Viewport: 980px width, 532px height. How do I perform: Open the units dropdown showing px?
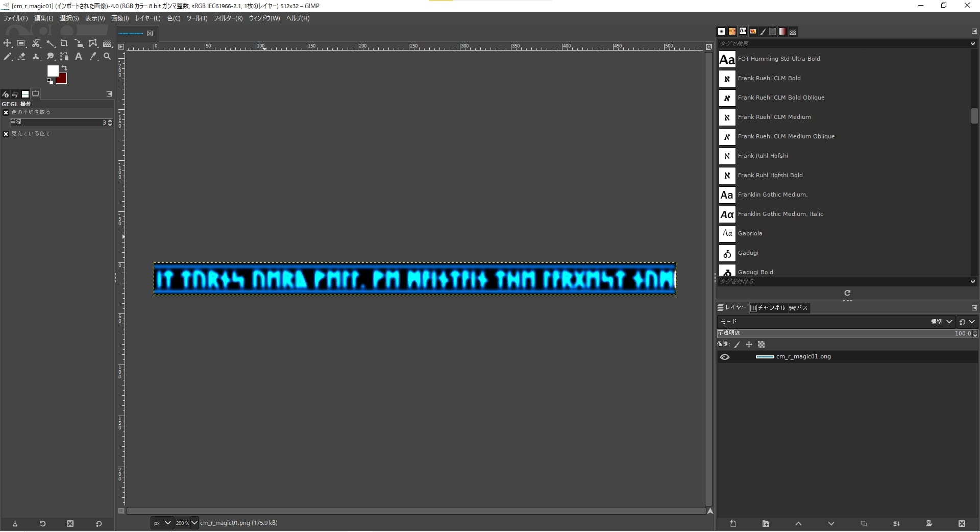[162, 523]
